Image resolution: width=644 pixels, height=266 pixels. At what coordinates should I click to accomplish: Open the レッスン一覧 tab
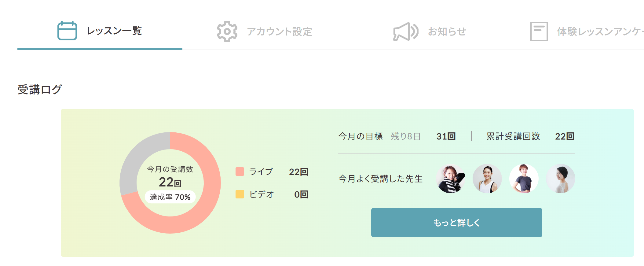click(x=114, y=31)
